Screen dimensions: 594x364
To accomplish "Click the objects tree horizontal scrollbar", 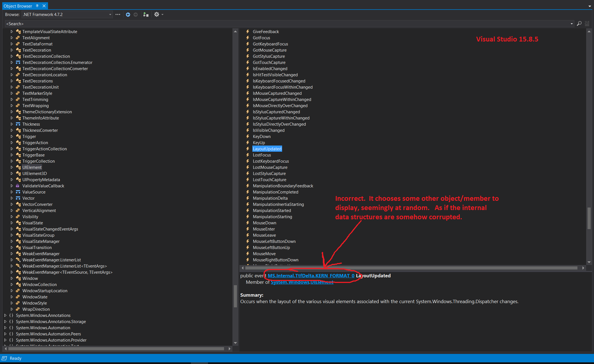I will tap(116, 349).
